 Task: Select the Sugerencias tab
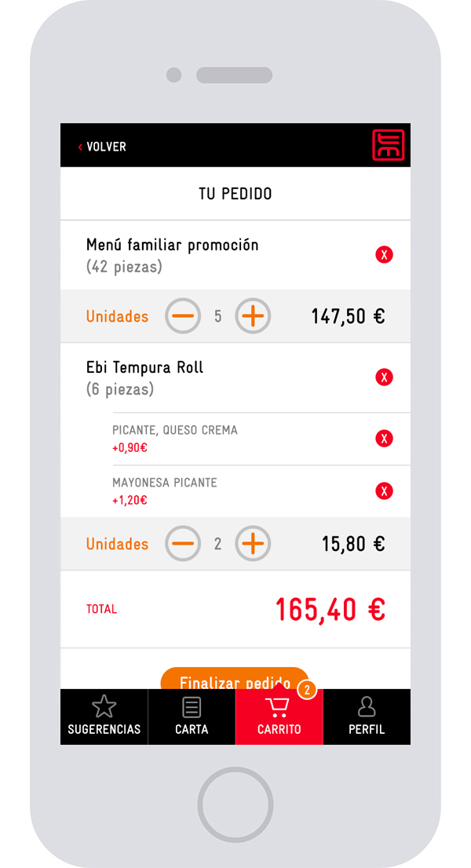click(103, 717)
